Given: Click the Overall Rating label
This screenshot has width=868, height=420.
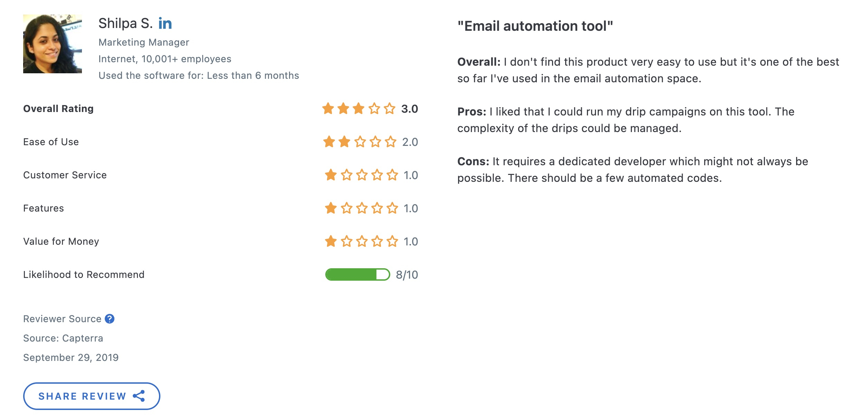Looking at the screenshot, I should tap(58, 109).
